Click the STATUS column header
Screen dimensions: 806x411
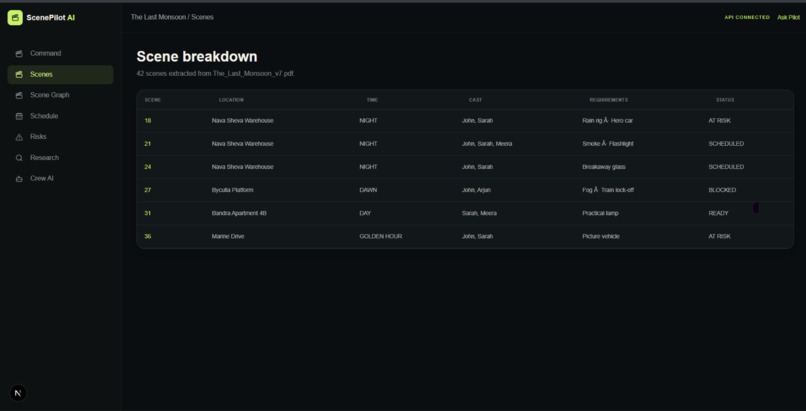pyautogui.click(x=725, y=100)
